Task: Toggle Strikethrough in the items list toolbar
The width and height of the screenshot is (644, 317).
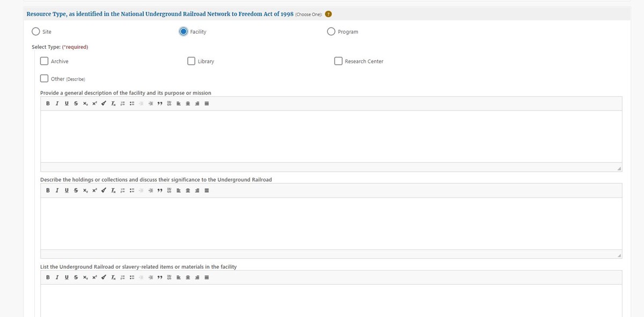Action: coord(76,277)
